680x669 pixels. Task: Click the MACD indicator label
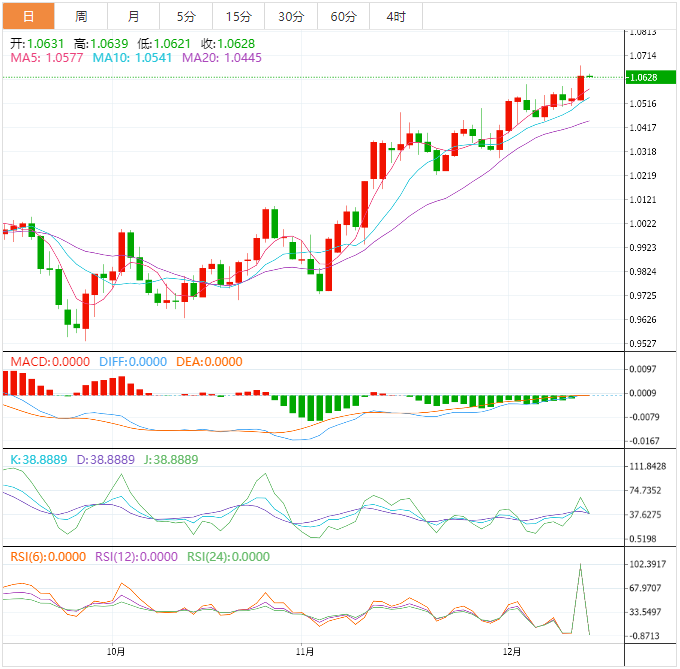(x=48, y=362)
